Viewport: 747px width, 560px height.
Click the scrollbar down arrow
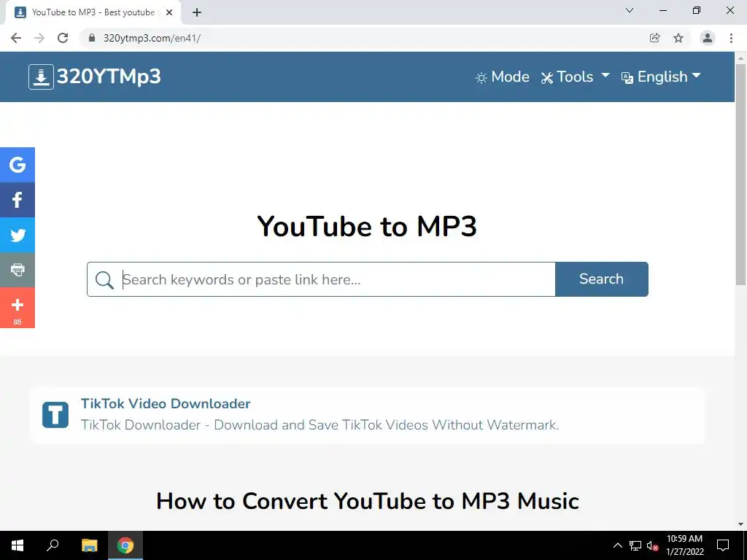[741, 524]
